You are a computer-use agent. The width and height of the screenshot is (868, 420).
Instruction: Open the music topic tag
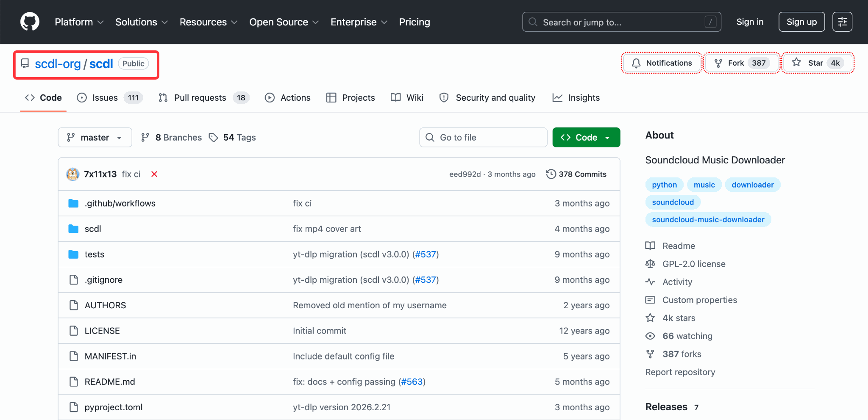click(x=704, y=185)
